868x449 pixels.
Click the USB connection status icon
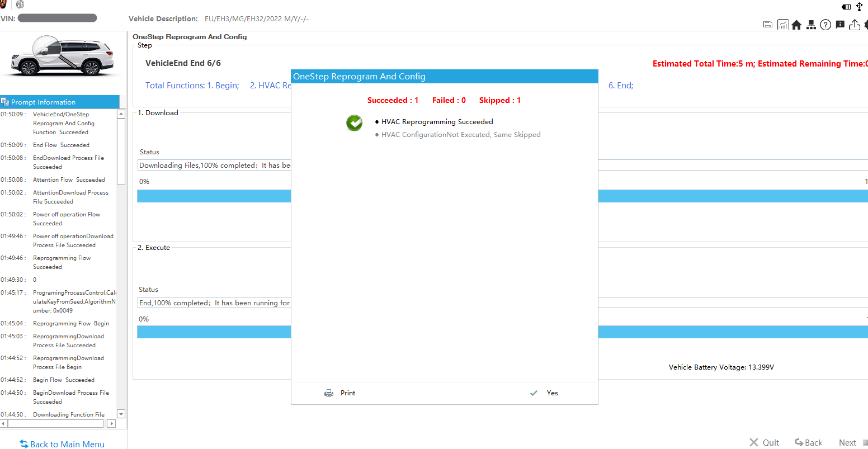click(860, 7)
